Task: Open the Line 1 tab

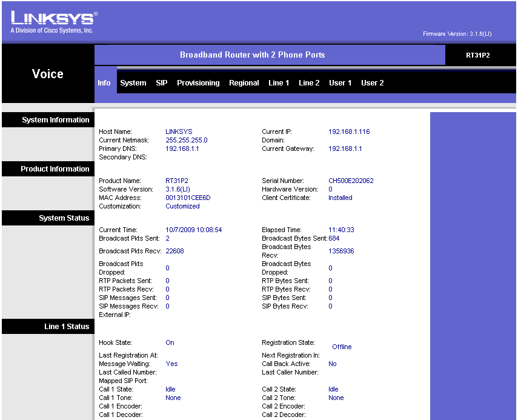Action: (x=279, y=83)
